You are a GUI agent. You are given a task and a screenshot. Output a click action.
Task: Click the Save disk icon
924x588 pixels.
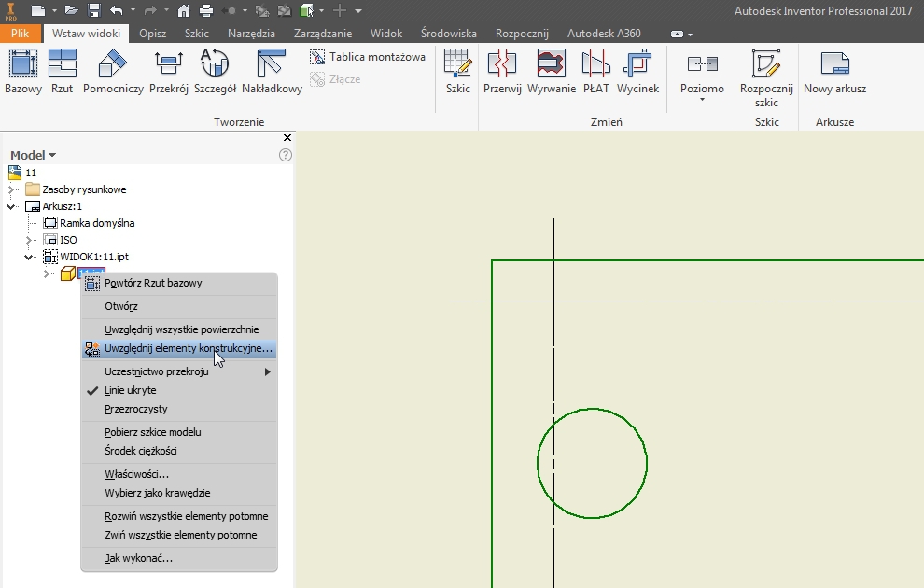tap(93, 10)
